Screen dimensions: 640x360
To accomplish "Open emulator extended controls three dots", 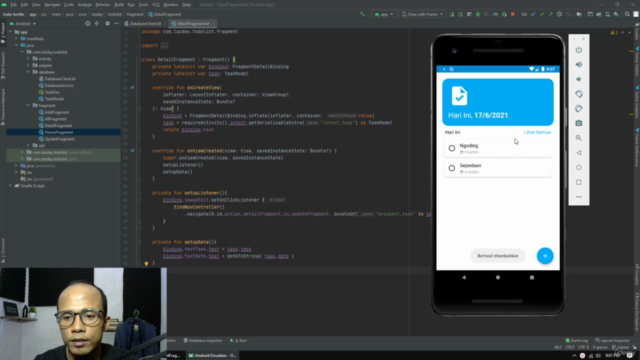I will 579,197.
